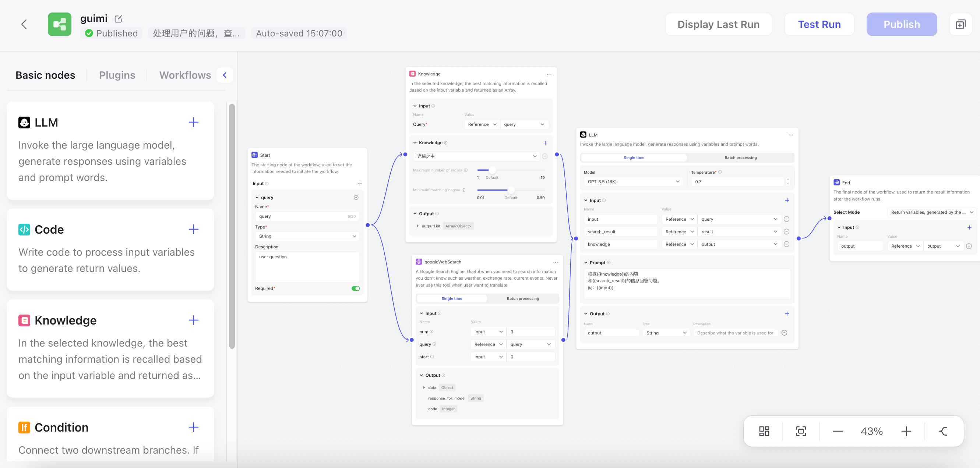The image size is (980, 468).
Task: Add a Knowledge node from sidebar
Action: coord(193,320)
